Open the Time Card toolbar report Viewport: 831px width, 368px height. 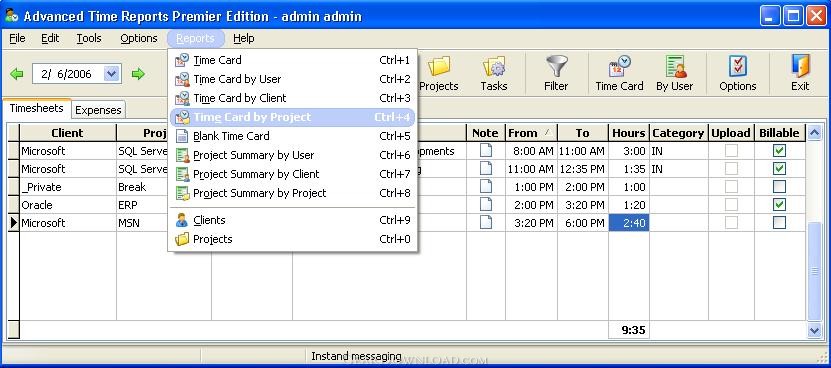click(x=619, y=73)
